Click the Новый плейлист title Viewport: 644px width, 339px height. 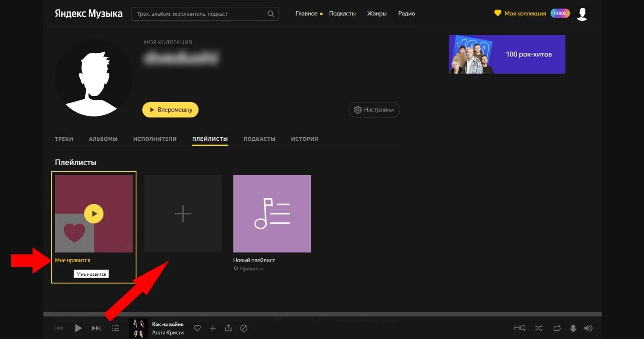click(254, 260)
